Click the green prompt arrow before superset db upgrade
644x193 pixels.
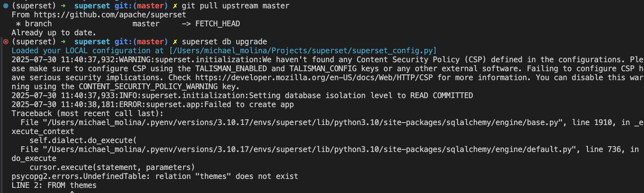(x=63, y=42)
